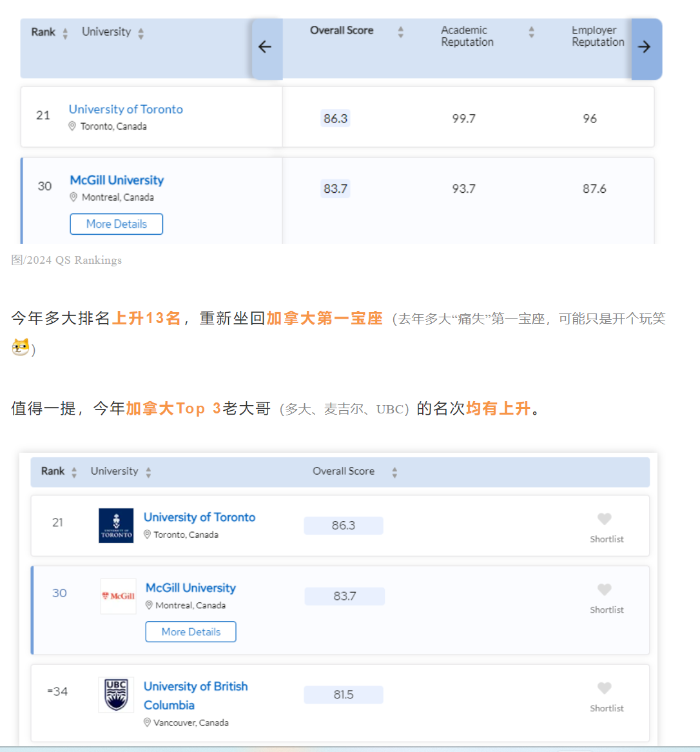
Task: Click the UBC crest logo
Action: click(x=116, y=695)
